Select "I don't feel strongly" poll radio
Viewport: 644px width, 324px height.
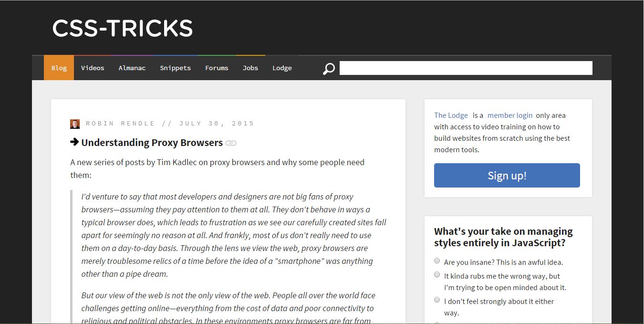click(437, 300)
